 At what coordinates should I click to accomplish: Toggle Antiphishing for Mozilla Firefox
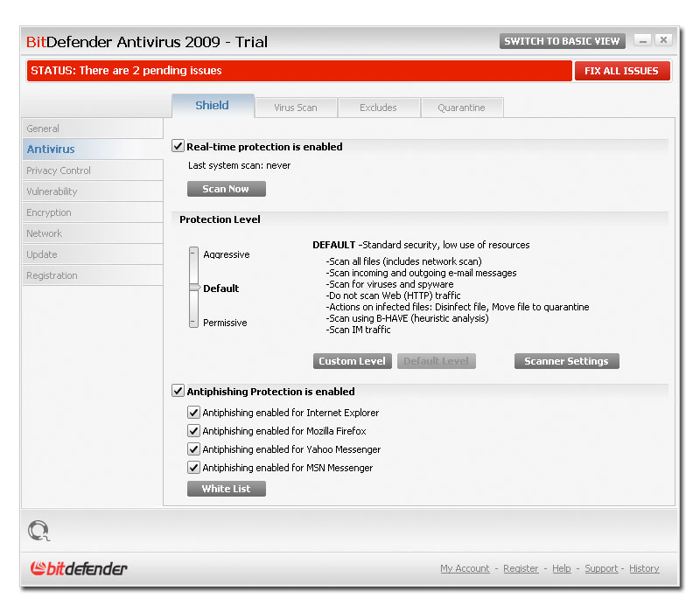coord(193,430)
